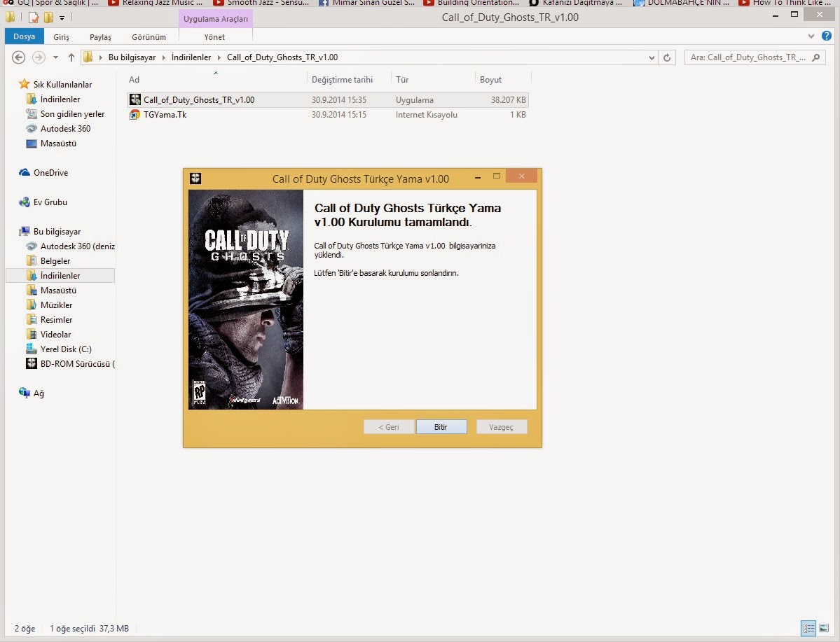840x642 pixels.
Task: Click the Vazgeç button in installer
Action: click(502, 427)
